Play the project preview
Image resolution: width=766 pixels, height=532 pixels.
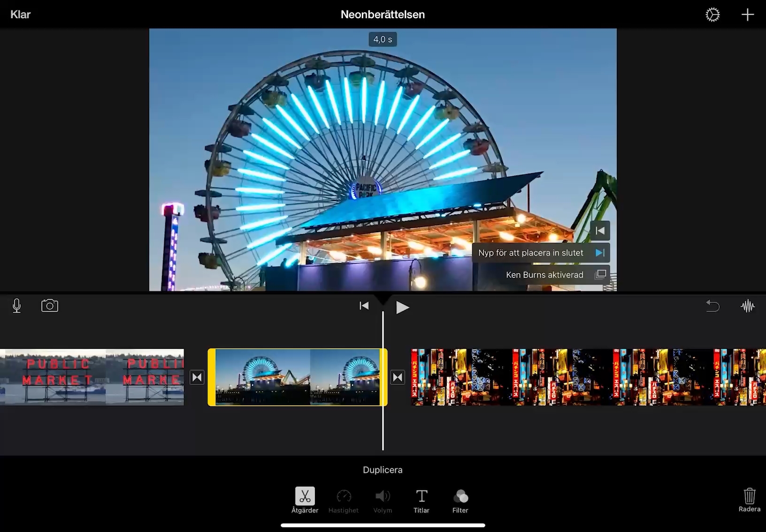coord(402,307)
